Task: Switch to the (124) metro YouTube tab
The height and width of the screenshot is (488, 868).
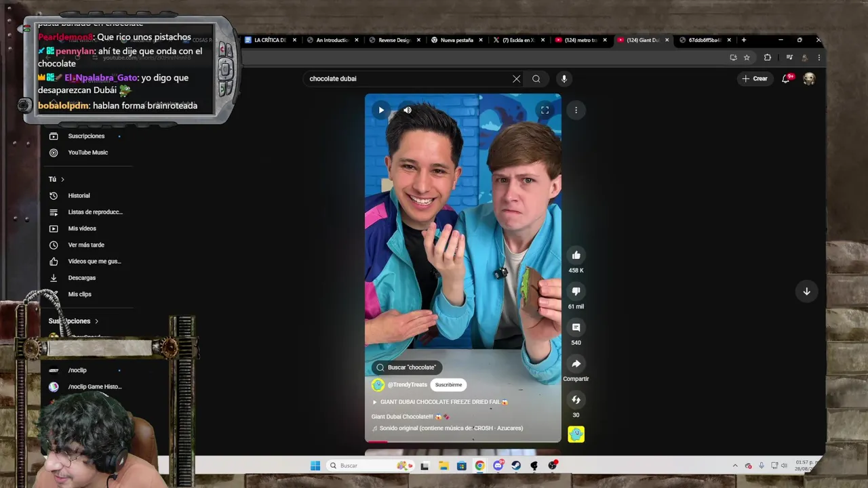Action: 580,40
